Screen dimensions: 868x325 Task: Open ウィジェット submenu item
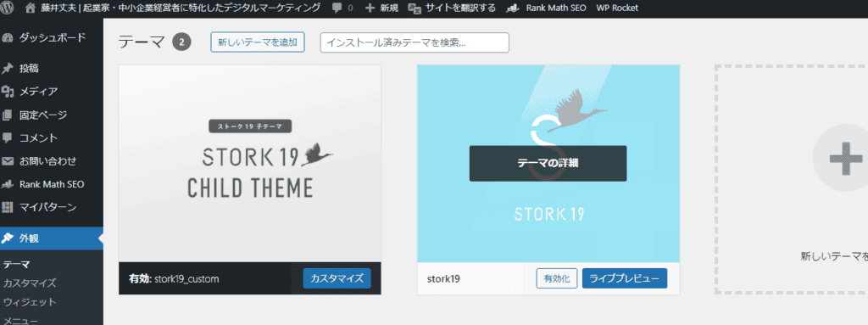tap(30, 302)
